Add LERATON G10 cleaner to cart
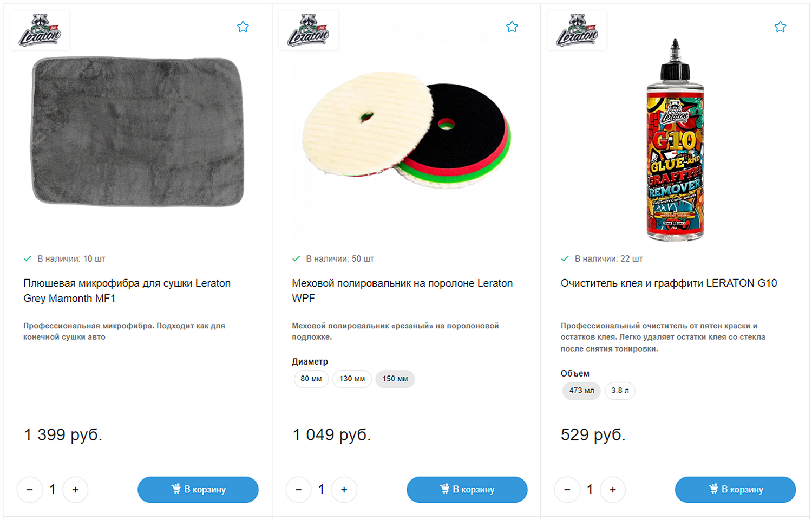The image size is (812, 519). pyautogui.click(x=735, y=490)
